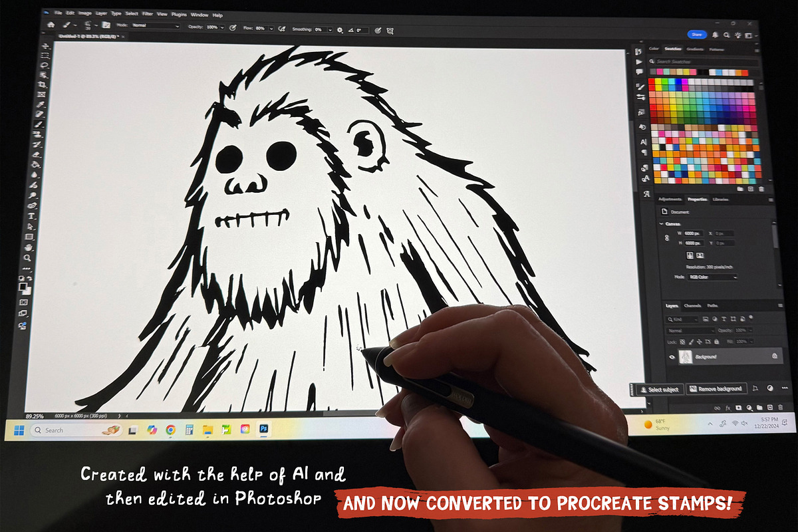Click the Share button
The image size is (798, 532).
[x=697, y=35]
